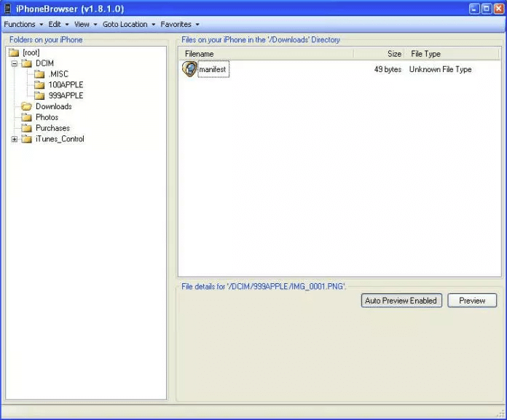507x420 pixels.
Task: Open the Edit menu
Action: pos(58,24)
